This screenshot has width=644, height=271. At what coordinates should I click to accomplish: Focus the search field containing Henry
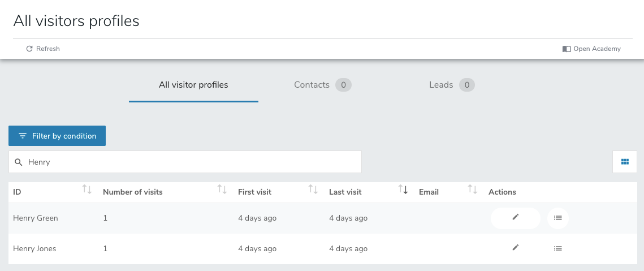pos(185,162)
